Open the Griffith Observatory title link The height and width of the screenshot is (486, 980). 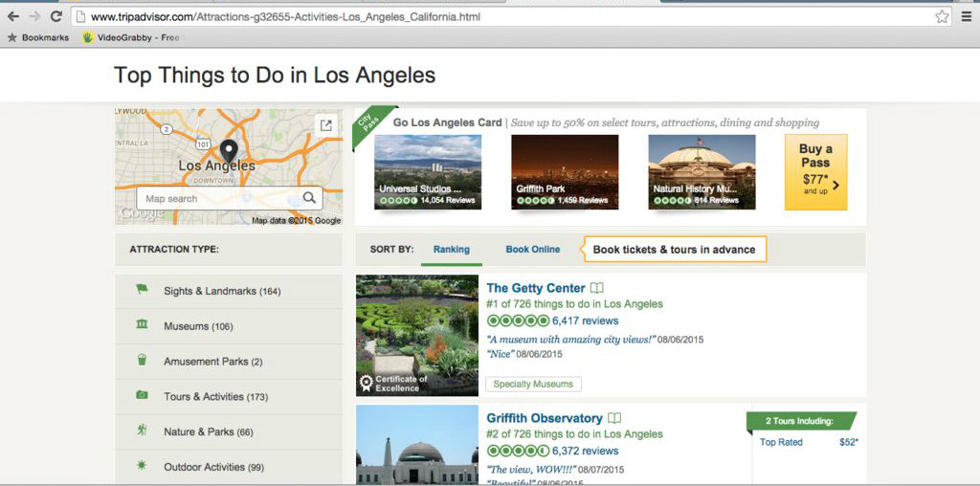[x=545, y=418]
